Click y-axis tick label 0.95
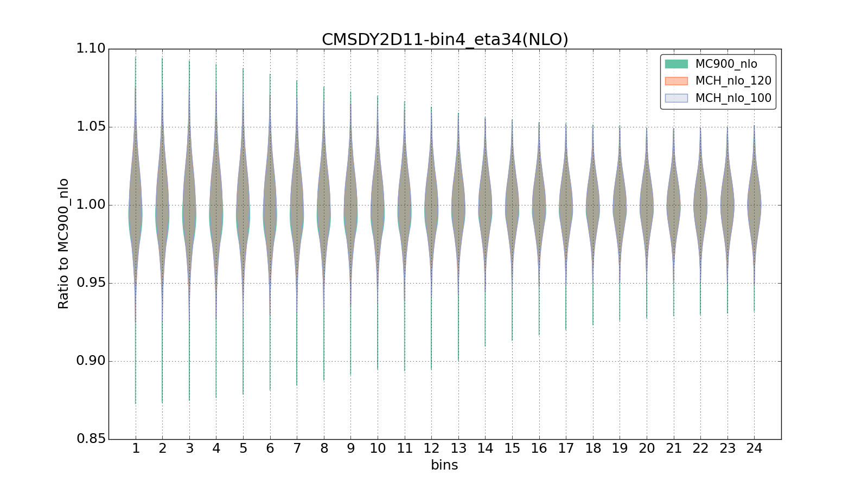Viewport: 868px width, 488px height. tap(91, 283)
